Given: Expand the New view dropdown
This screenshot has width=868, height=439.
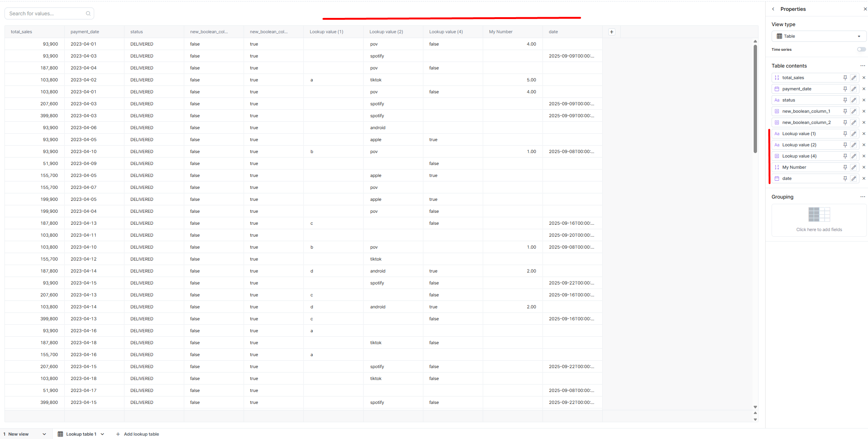Looking at the screenshot, I should tap(44, 434).
